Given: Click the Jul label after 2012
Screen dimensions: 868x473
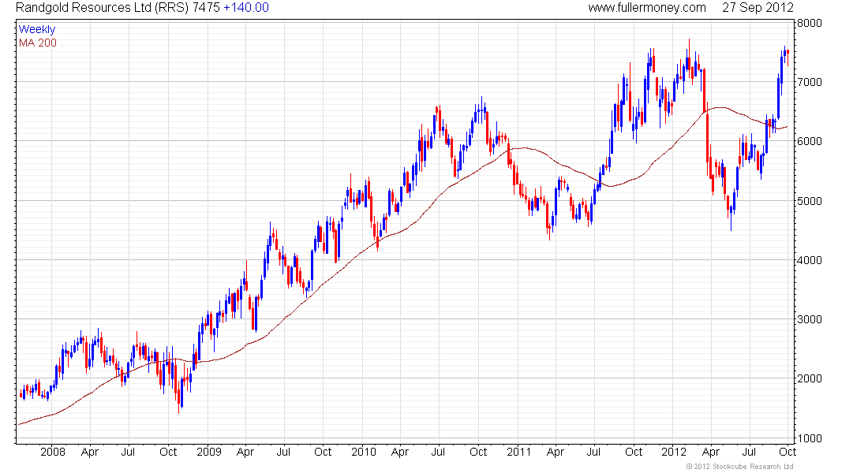Looking at the screenshot, I should pos(749,452).
